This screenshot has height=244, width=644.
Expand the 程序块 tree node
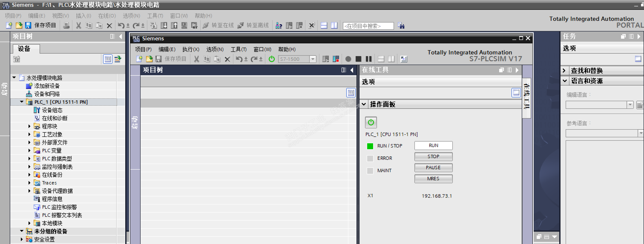click(29, 126)
